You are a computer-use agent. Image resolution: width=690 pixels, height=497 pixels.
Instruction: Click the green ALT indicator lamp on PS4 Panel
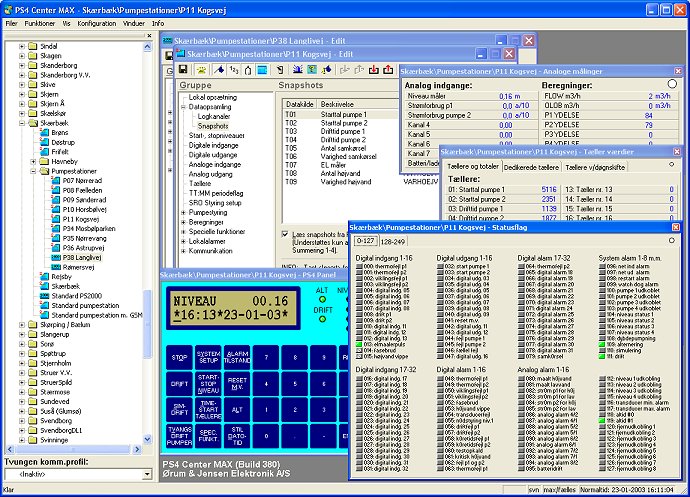point(323,300)
